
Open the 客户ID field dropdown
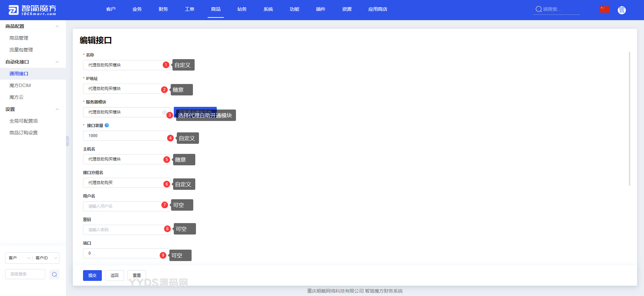tap(46, 258)
